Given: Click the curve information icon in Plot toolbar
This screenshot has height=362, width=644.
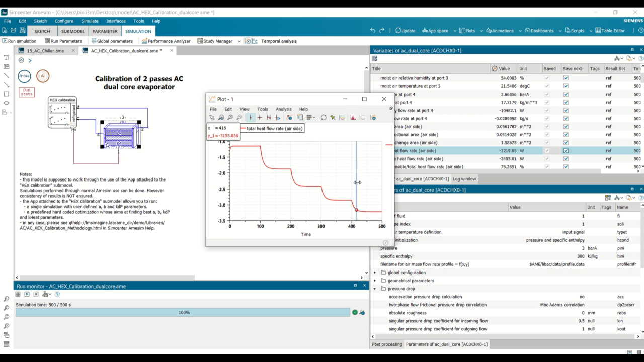Looking at the screenshot, I should click(289, 118).
